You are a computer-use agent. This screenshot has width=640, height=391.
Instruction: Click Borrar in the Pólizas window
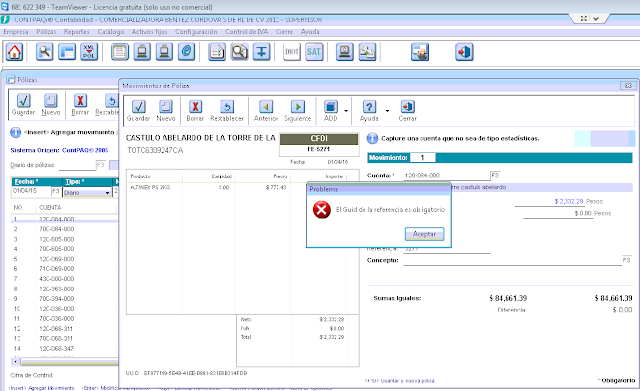80,104
